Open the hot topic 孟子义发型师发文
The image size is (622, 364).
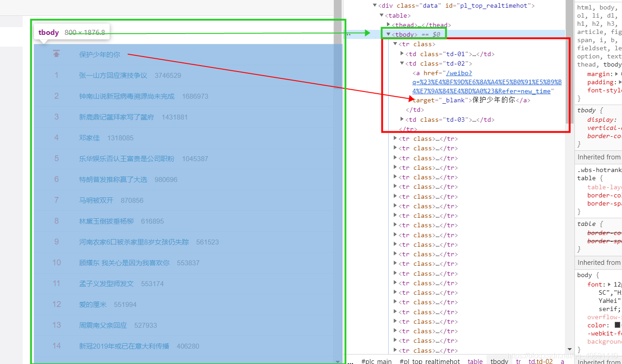(x=106, y=283)
